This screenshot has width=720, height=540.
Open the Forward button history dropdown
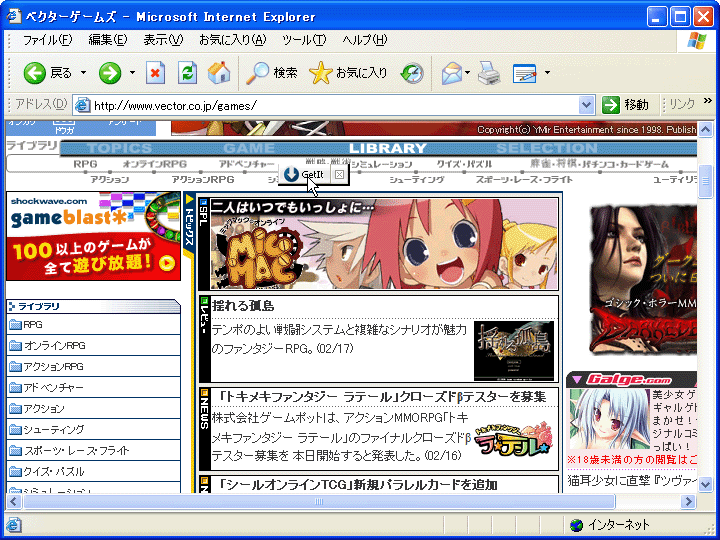point(132,73)
